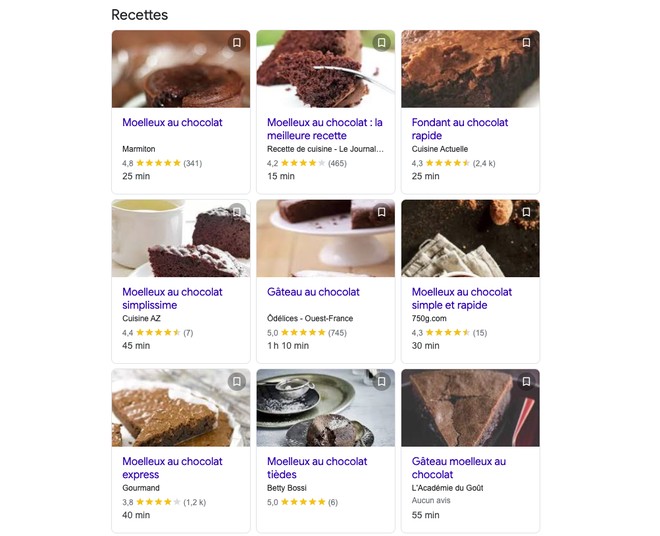Bookmark the Moelleux au chocolat express recipe
This screenshot has height=536, width=660.
[x=236, y=381]
